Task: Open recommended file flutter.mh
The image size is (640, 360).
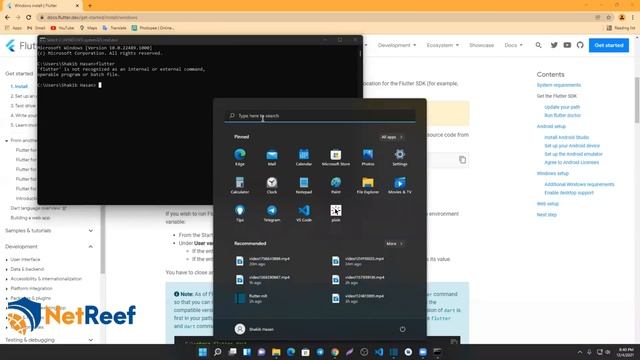Action: (251, 298)
